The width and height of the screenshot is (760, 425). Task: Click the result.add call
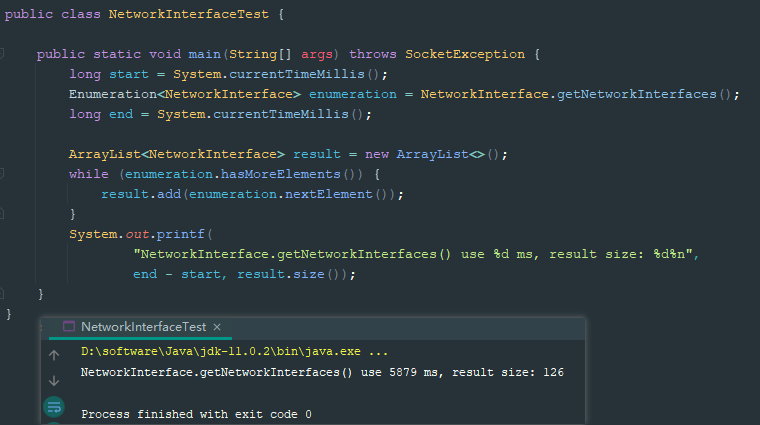pyautogui.click(x=141, y=194)
